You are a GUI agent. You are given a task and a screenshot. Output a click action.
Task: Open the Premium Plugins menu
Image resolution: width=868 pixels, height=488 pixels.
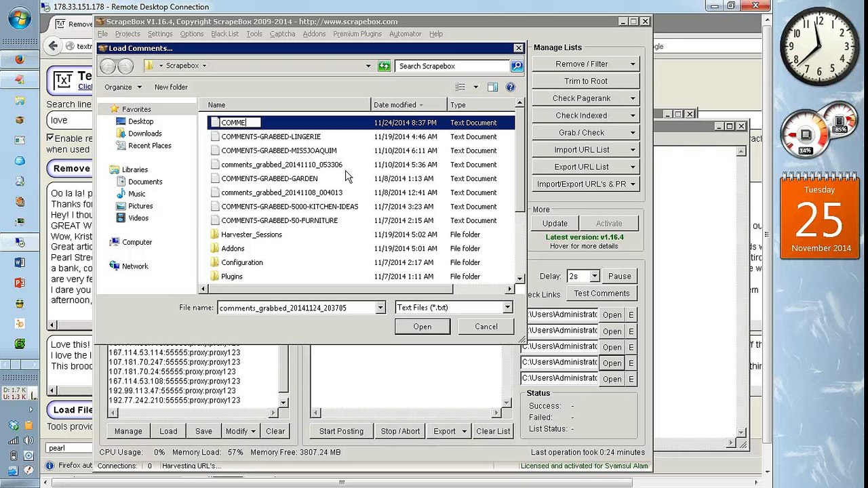tap(357, 34)
